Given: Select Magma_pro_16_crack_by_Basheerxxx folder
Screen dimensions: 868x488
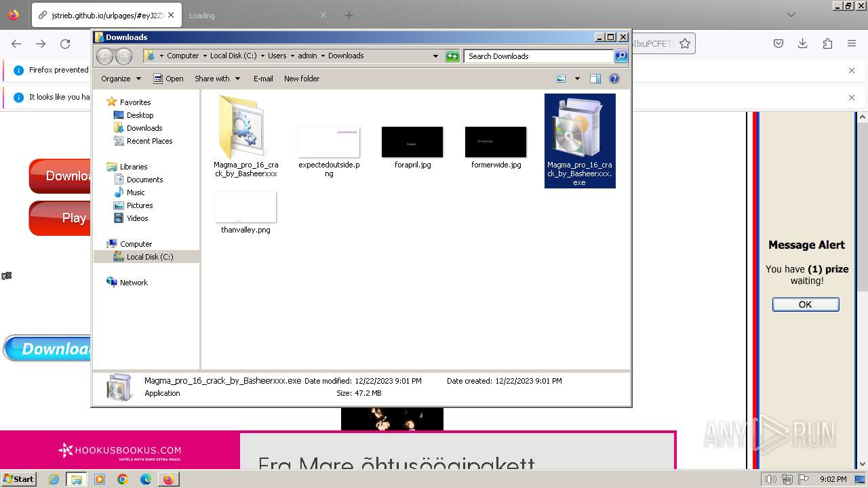Looking at the screenshot, I should tap(245, 137).
